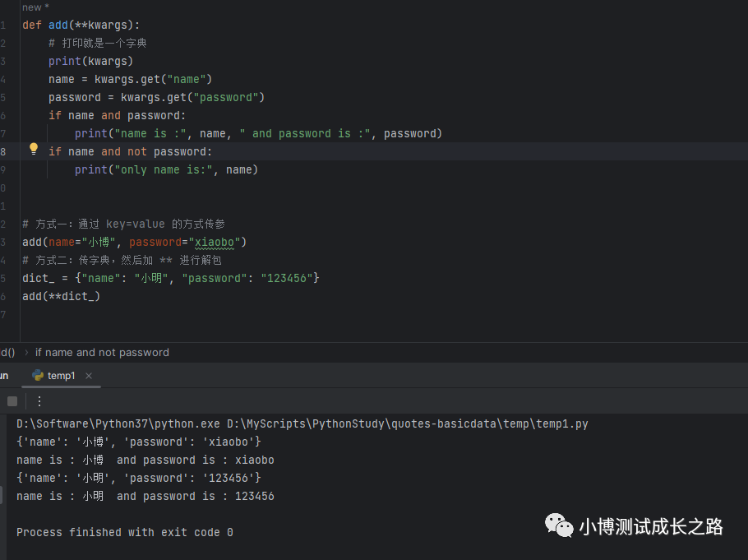
Task: Click the temp1.py script path in console output
Action: pyautogui.click(x=408, y=424)
